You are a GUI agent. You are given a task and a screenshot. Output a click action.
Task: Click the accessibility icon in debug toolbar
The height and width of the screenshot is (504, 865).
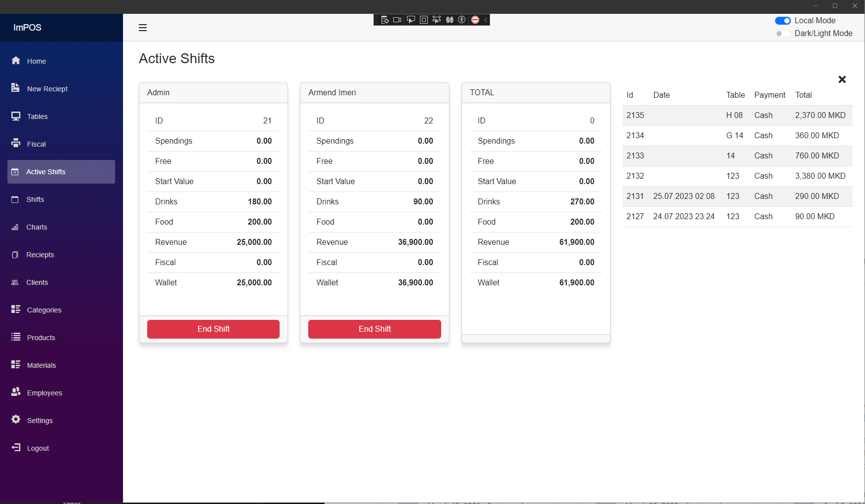click(462, 20)
